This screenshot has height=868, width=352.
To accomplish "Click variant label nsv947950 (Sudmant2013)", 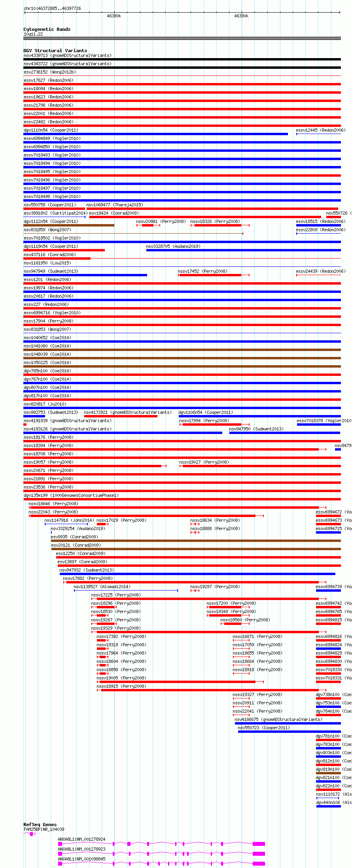I will click(x=256, y=429).
